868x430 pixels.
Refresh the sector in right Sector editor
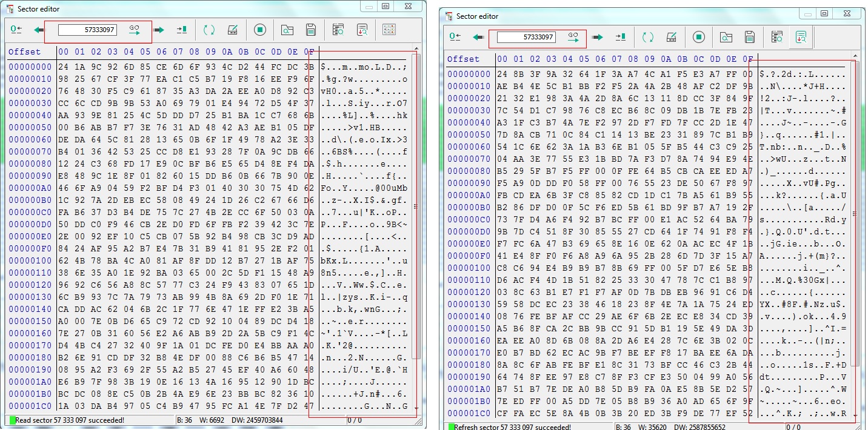pos(648,38)
